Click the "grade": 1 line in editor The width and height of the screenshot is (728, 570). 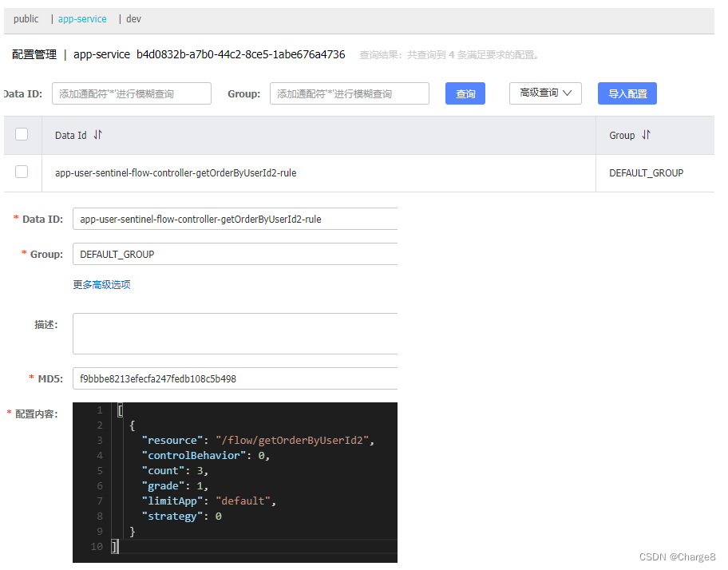(175, 486)
